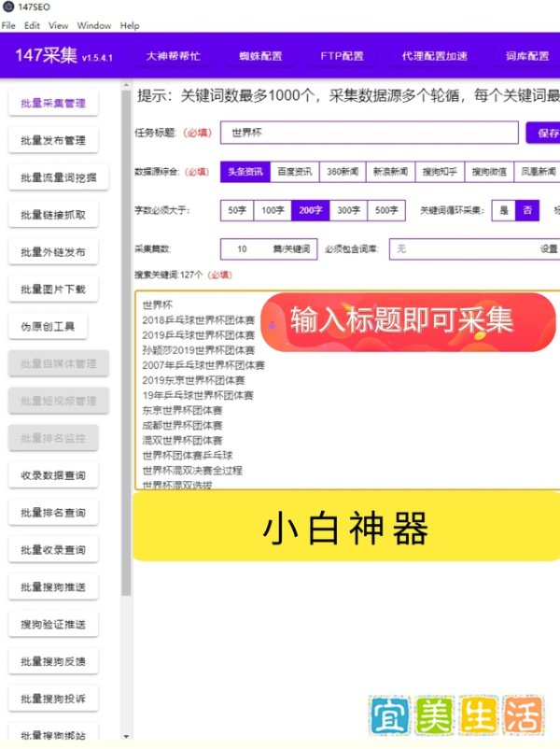560x749 pixels.
Task: Open the 蜘蛛配置 tab
Action: [260, 56]
